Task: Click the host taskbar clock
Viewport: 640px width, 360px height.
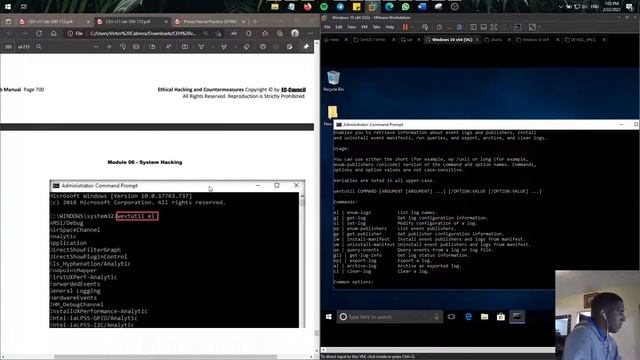Action: point(612,7)
